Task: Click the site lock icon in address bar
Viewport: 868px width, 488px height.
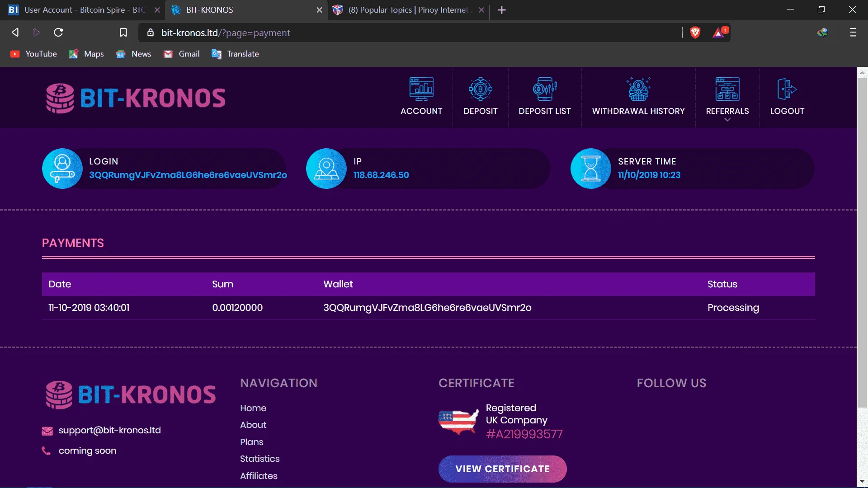Action: coord(151,33)
